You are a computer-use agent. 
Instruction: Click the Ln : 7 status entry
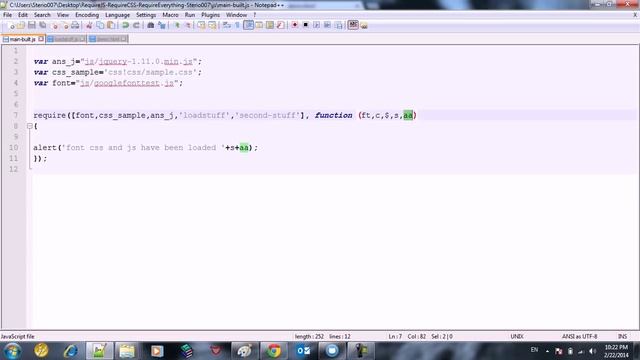(x=395, y=336)
